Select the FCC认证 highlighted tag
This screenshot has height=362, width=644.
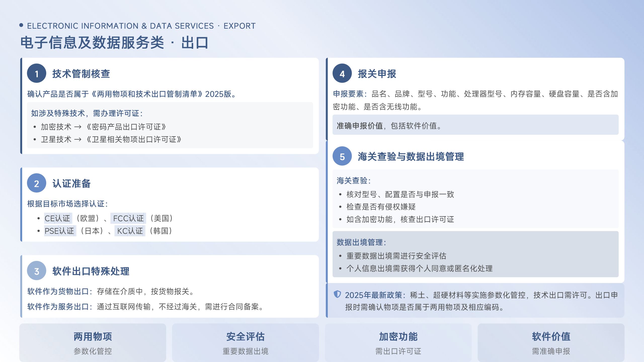point(128,218)
